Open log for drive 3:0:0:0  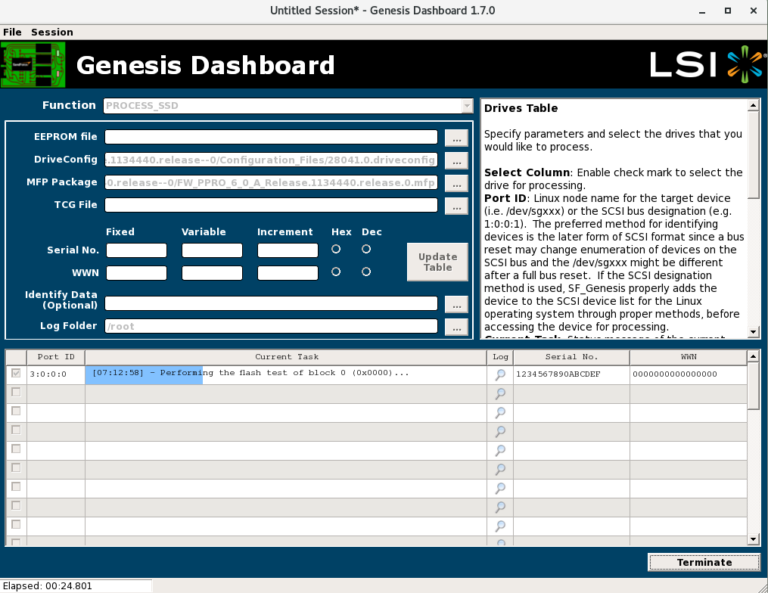(500, 374)
